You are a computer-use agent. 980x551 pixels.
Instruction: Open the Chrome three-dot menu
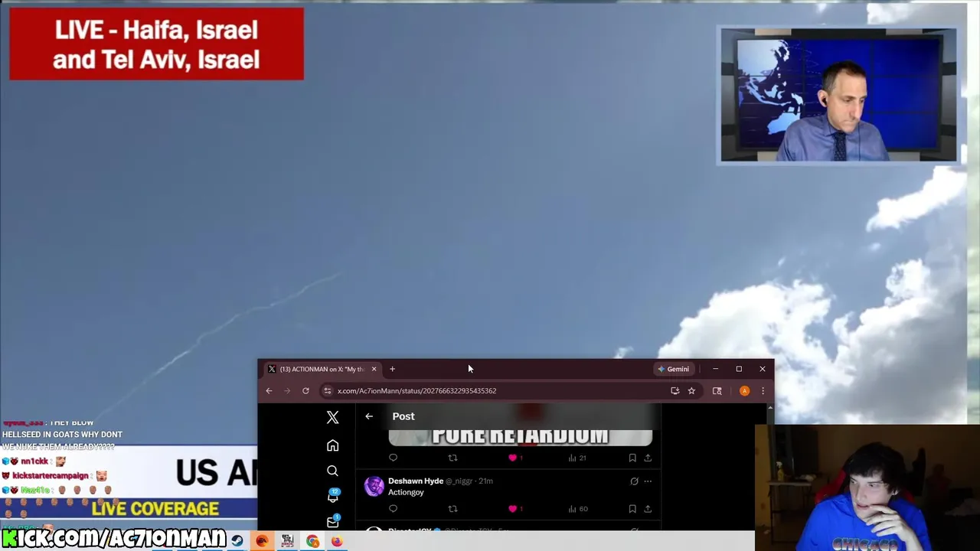[763, 391]
